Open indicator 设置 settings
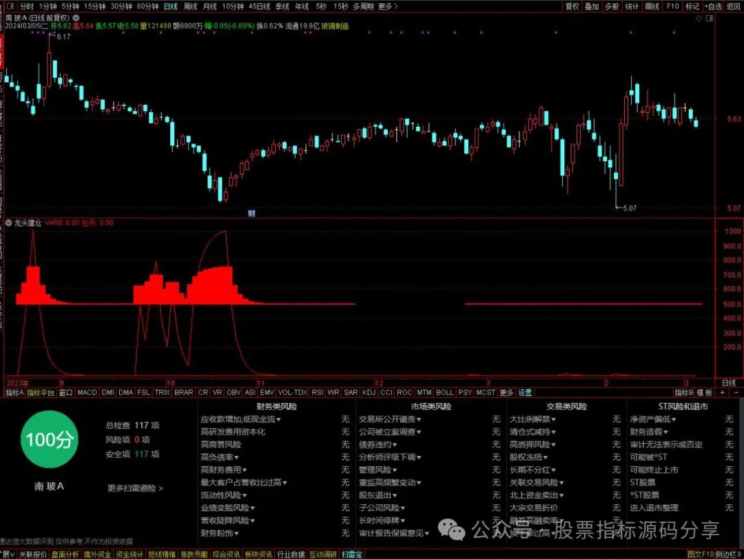The height and width of the screenshot is (560, 744). pyautogui.click(x=525, y=393)
